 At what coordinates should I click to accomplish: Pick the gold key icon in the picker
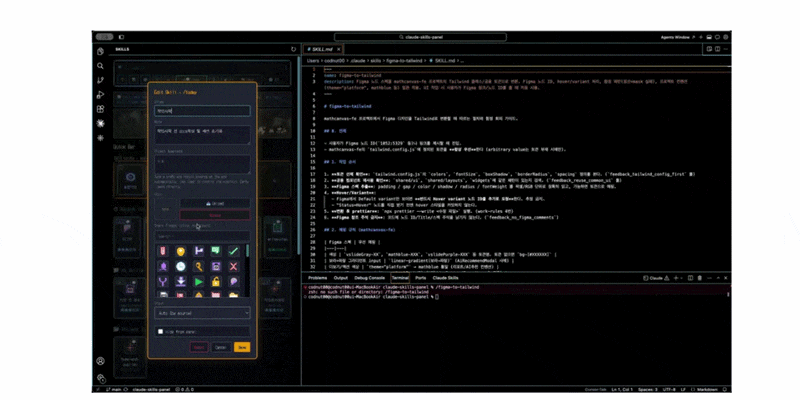coord(198,266)
